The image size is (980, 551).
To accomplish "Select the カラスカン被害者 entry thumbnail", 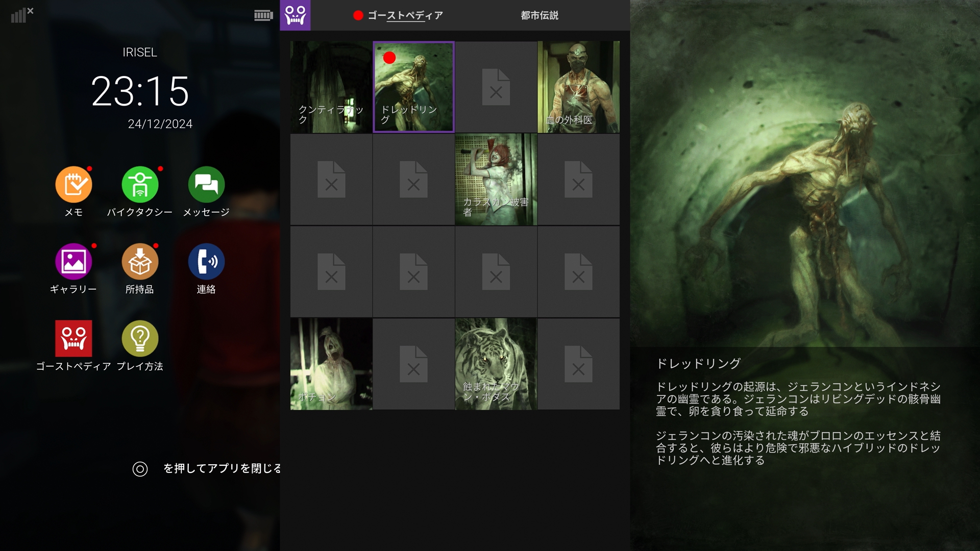I will (x=496, y=180).
